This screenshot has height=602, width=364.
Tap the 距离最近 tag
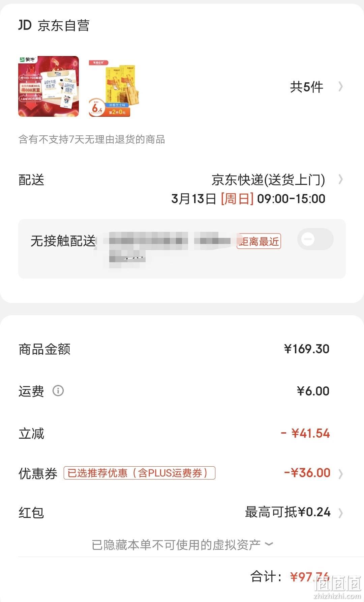[259, 241]
